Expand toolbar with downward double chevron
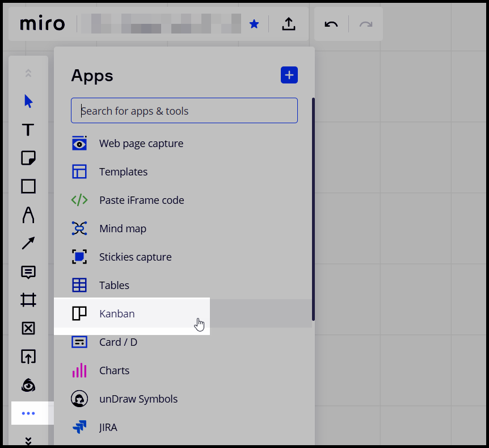The width and height of the screenshot is (489, 448). click(x=28, y=441)
